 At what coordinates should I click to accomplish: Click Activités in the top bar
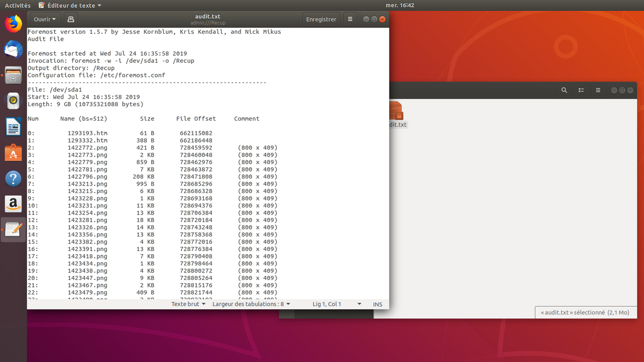(18, 5)
